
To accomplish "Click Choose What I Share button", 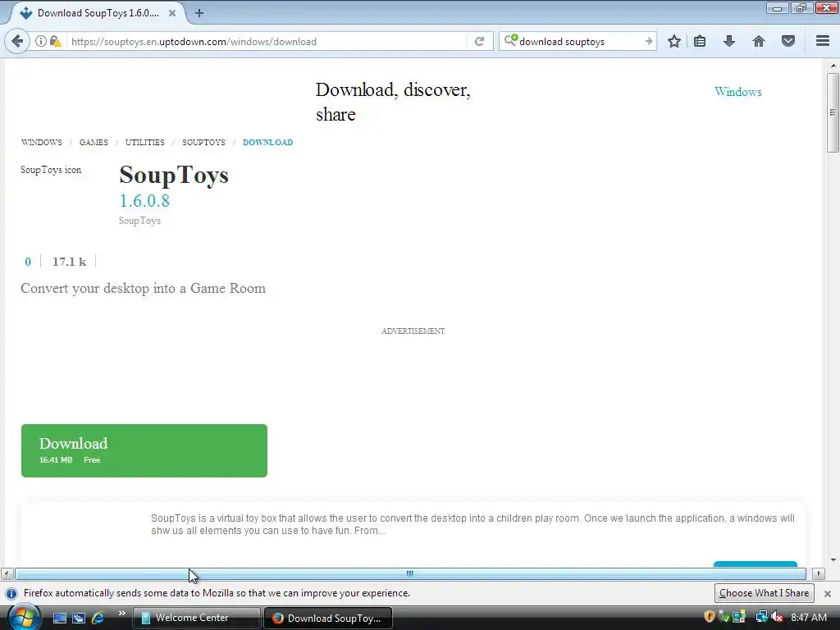I will pyautogui.click(x=764, y=593).
